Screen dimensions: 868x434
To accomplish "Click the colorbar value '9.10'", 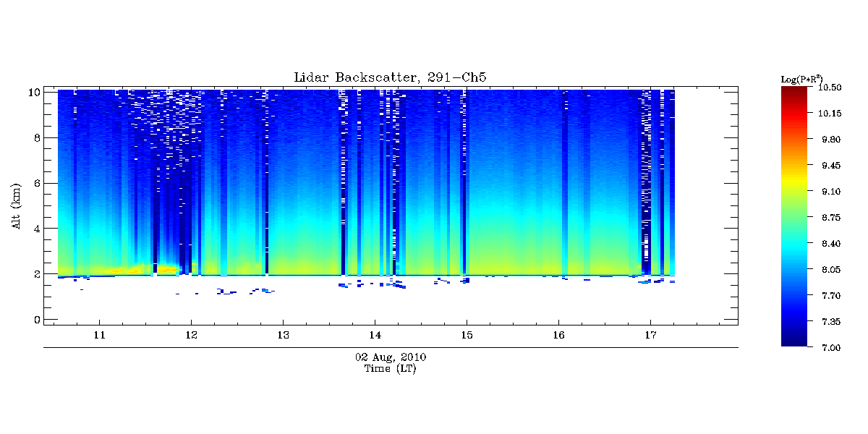I will pos(830,191).
